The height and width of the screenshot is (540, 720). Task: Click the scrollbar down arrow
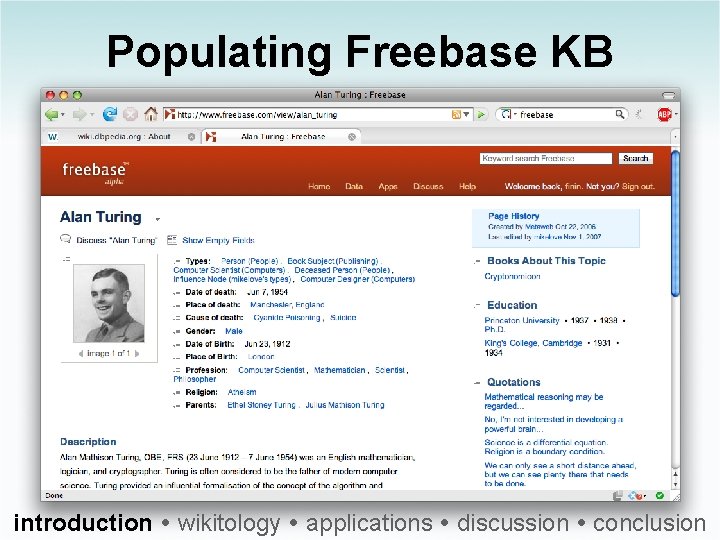(675, 484)
